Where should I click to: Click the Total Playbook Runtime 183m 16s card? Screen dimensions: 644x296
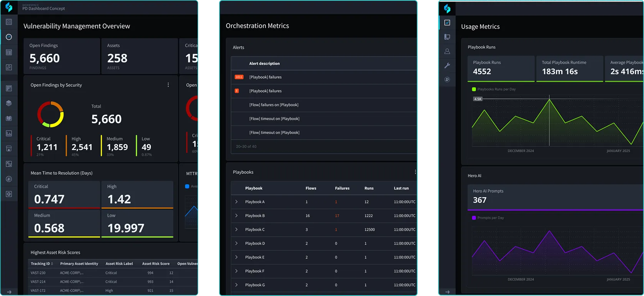pos(570,69)
